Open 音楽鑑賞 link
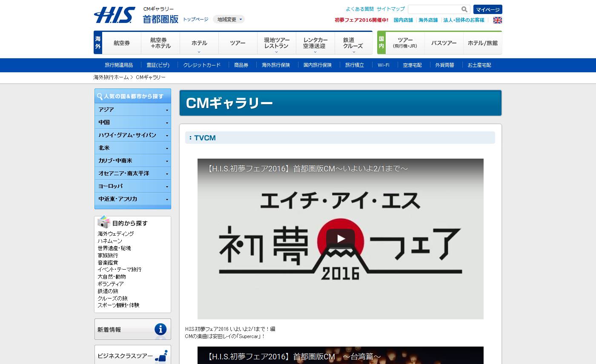 pos(108,263)
